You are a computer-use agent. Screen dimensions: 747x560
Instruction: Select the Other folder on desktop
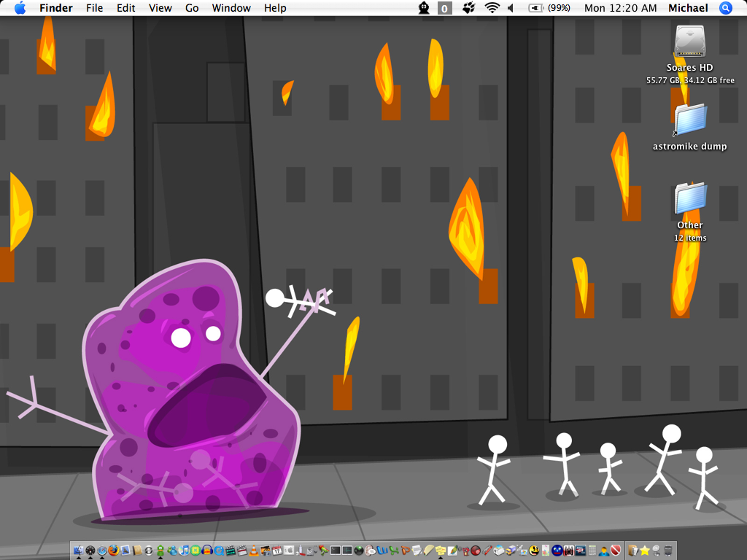coord(690,198)
